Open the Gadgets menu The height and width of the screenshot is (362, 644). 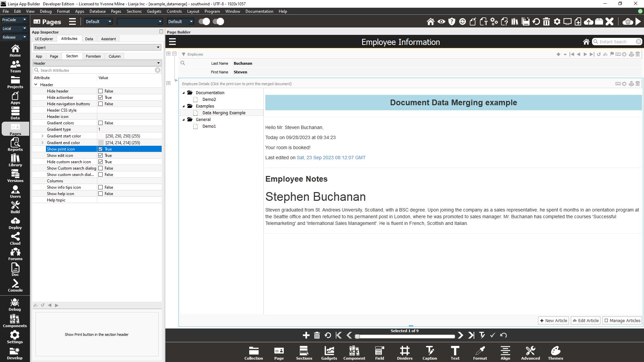coord(154,11)
